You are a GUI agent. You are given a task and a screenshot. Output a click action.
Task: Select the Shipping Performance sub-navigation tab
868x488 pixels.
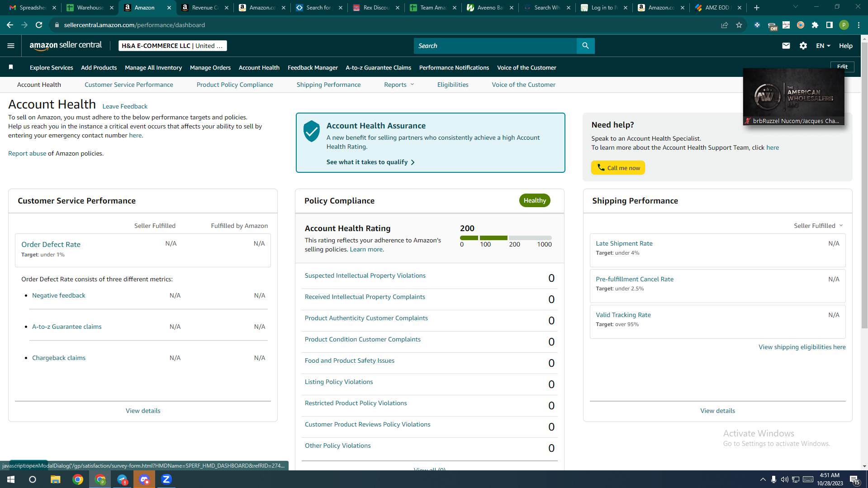(x=329, y=85)
